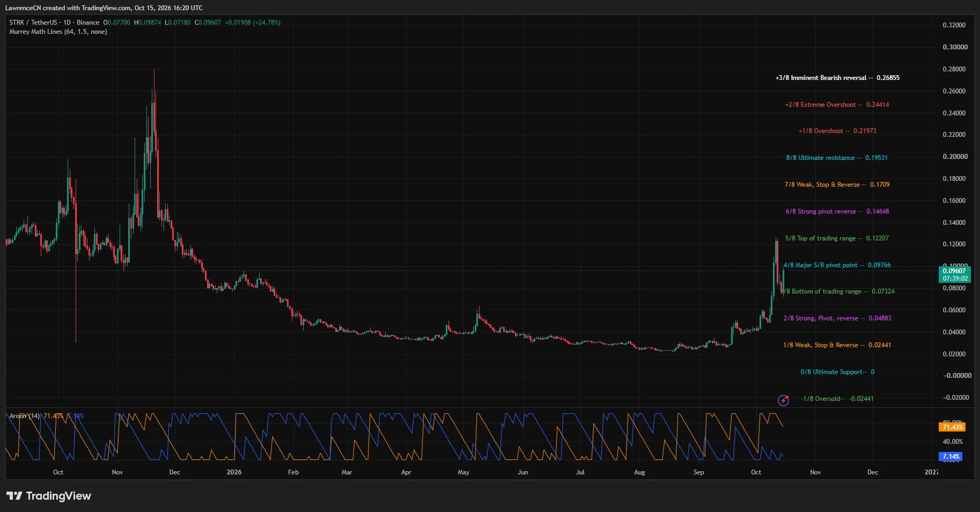
Task: Click the 8/8 Ultimate resistance label
Action: pyautogui.click(x=837, y=158)
